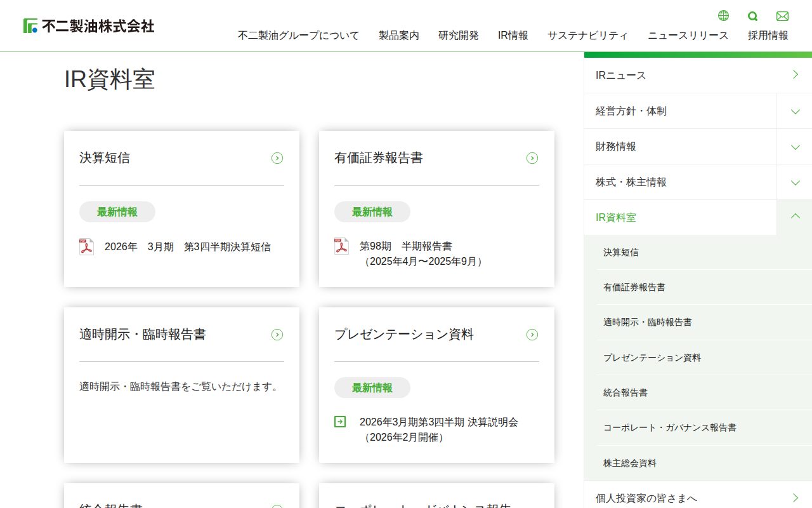Open the IR情報 menu
Image resolution: width=812 pixels, height=508 pixels.
tap(513, 36)
